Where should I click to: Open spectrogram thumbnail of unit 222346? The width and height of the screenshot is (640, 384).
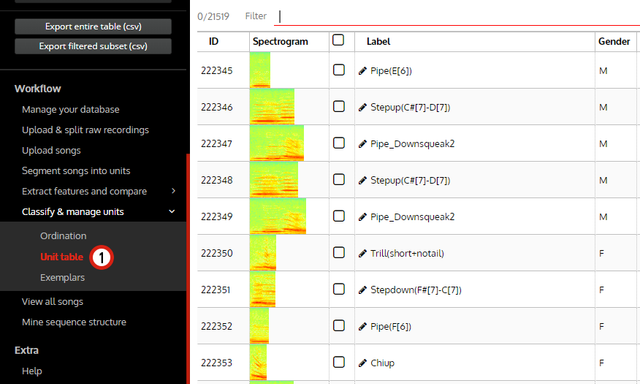[272, 107]
